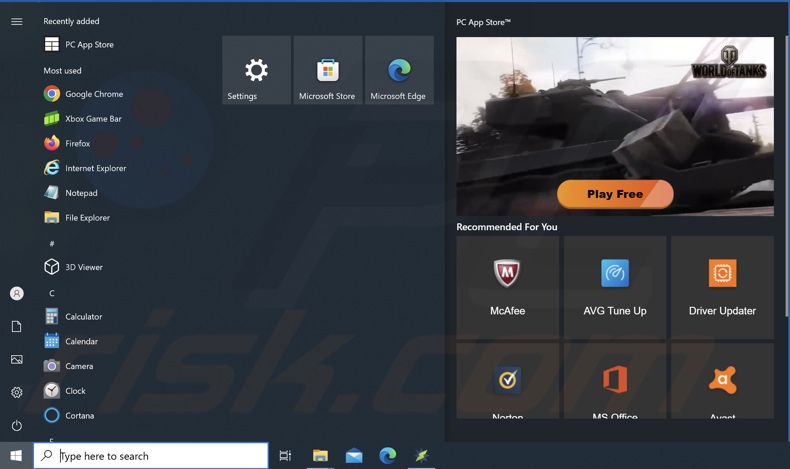Open Task View from taskbar
The height and width of the screenshot is (469, 790).
pyautogui.click(x=285, y=455)
